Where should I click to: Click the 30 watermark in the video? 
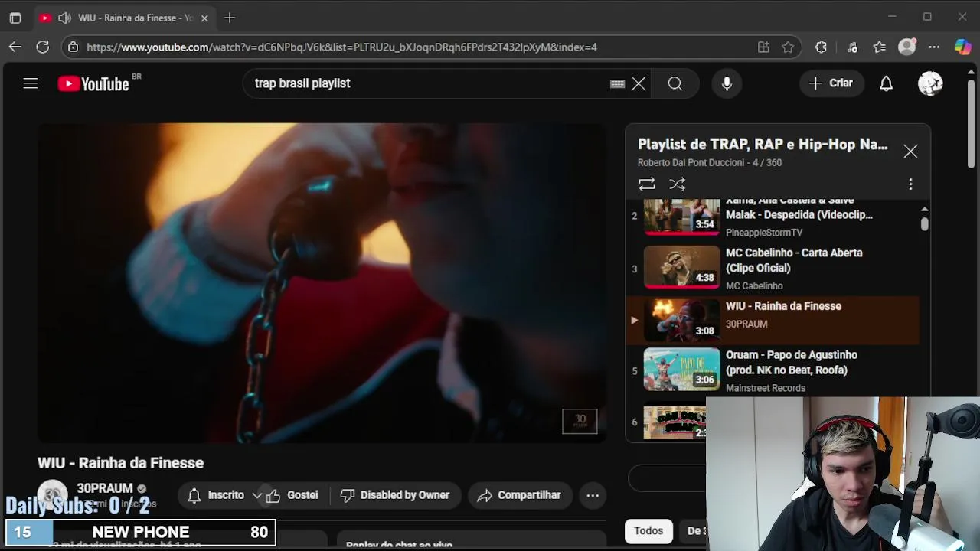(x=580, y=422)
